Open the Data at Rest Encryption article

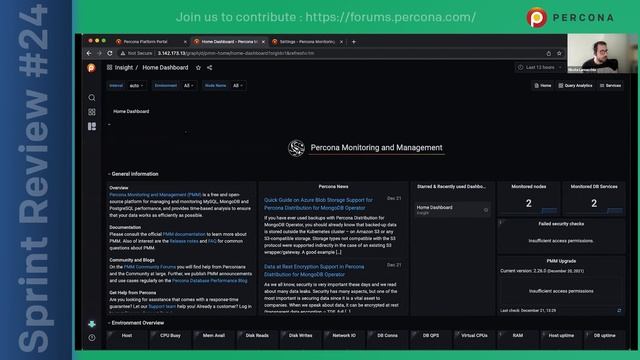click(x=314, y=271)
